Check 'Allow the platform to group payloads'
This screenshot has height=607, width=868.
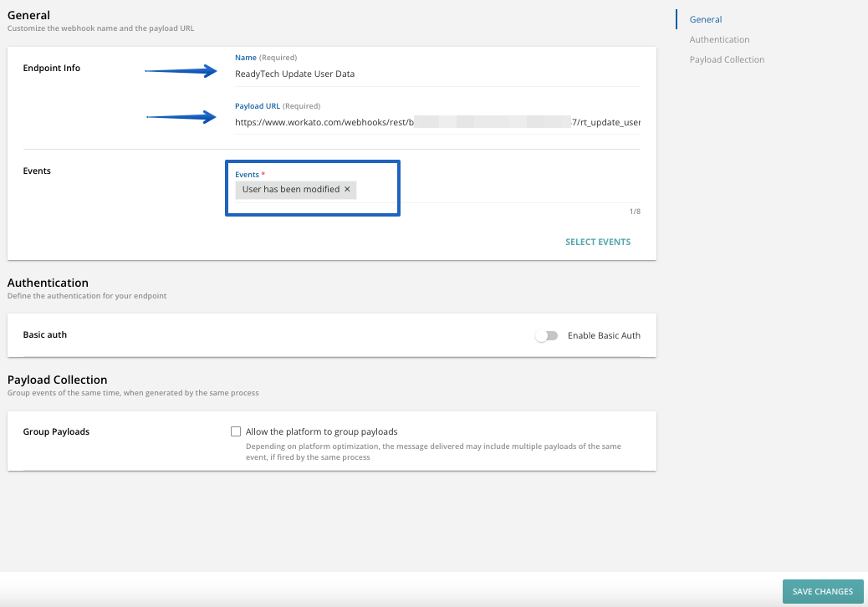click(x=236, y=431)
